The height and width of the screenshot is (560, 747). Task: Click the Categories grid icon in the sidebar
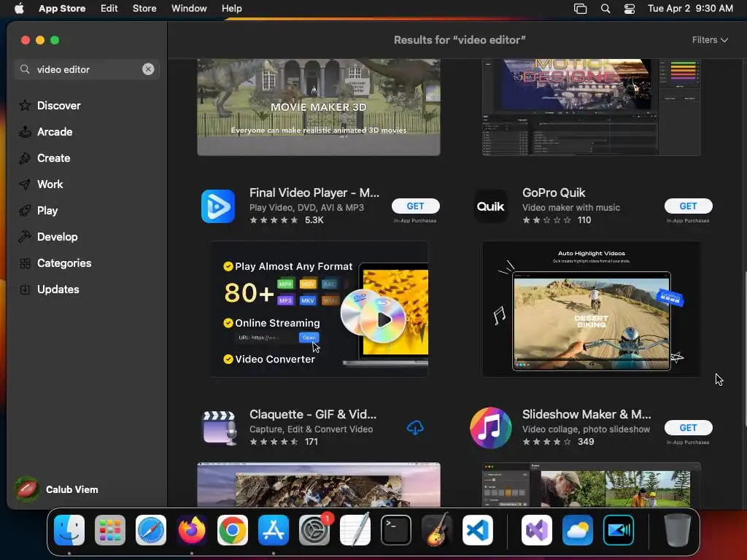25,263
